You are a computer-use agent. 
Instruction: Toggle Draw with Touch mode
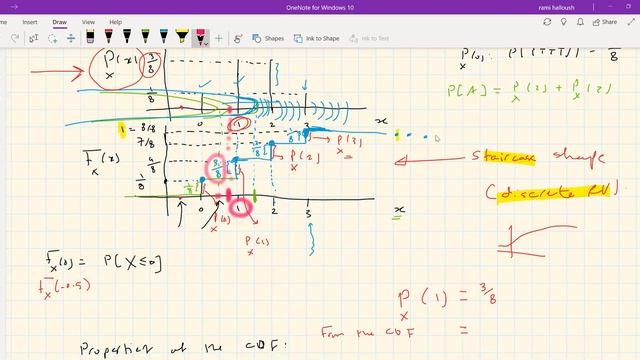pyautogui.click(x=238, y=38)
